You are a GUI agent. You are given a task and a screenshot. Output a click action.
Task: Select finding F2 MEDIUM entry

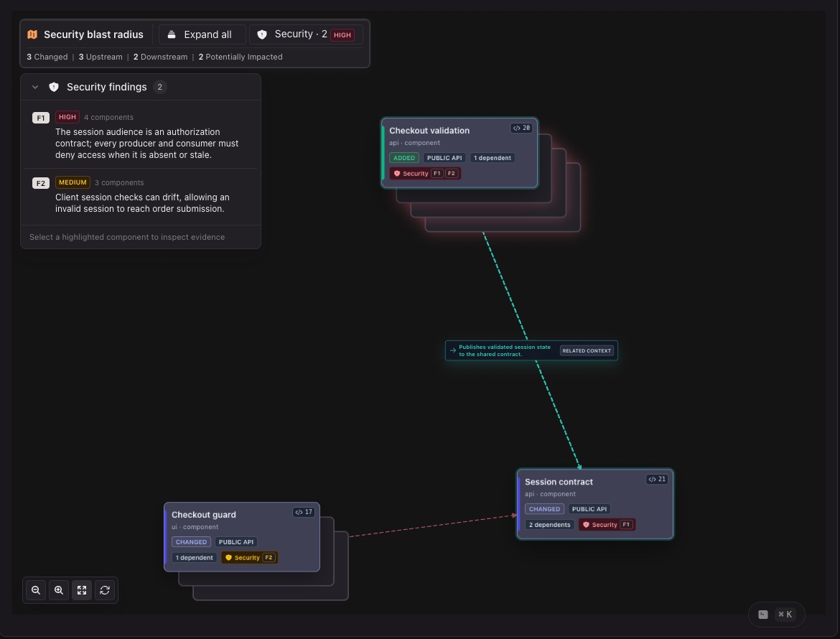(140, 195)
